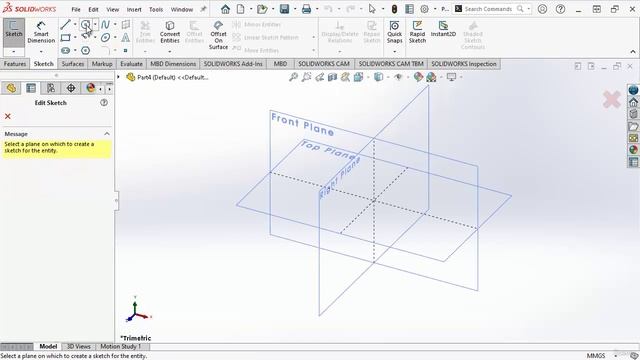Select the Line sketch tool
The height and width of the screenshot is (360, 640).
65,24
